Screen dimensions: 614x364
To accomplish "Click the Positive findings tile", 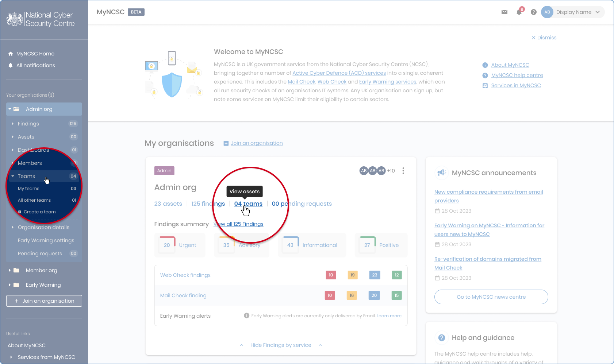I will coord(381,245).
